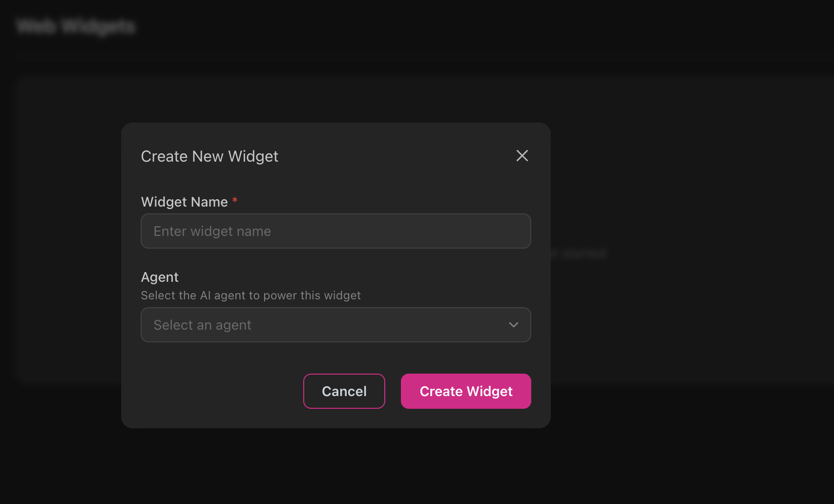Click the agent helper description text
This screenshot has width=834, height=504.
250,295
